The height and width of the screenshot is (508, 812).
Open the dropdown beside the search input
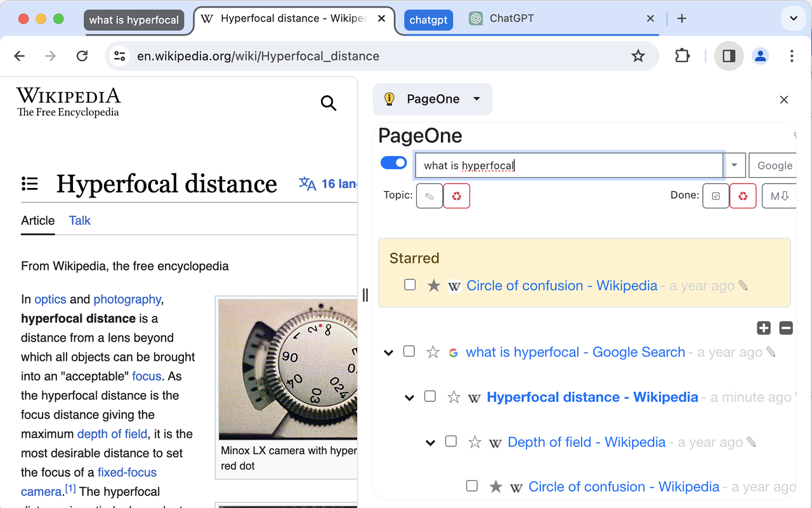coord(735,165)
